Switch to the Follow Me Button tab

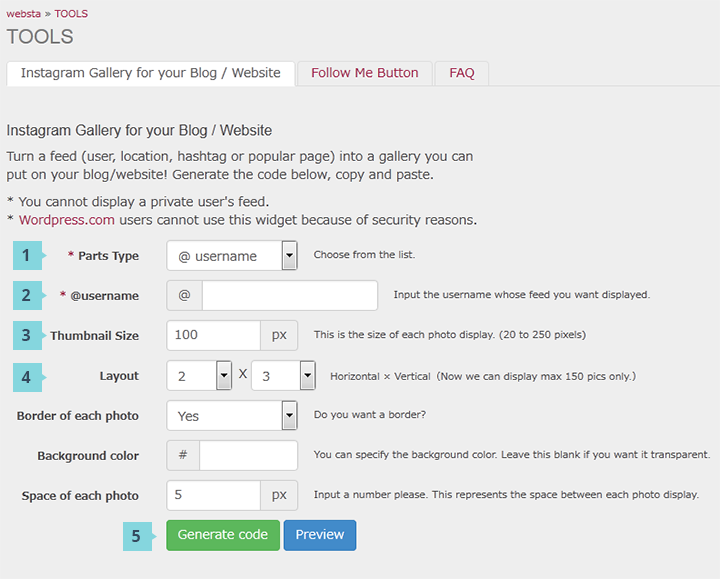point(365,73)
